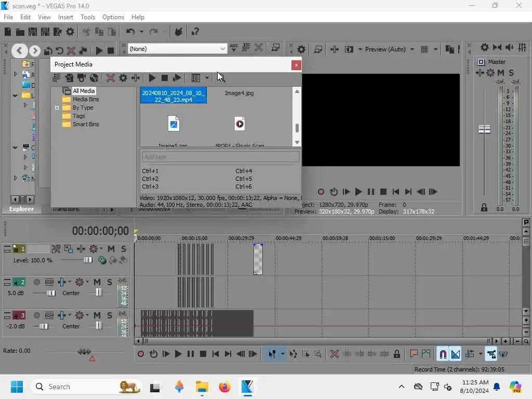Screen dimensions: 532x399
Task: Solo video track 1
Action: coord(124,249)
